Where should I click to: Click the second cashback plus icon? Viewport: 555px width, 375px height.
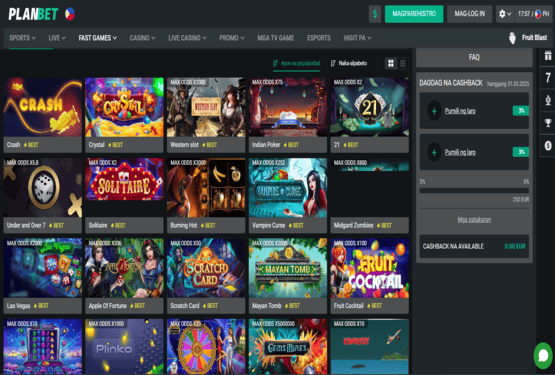click(434, 152)
